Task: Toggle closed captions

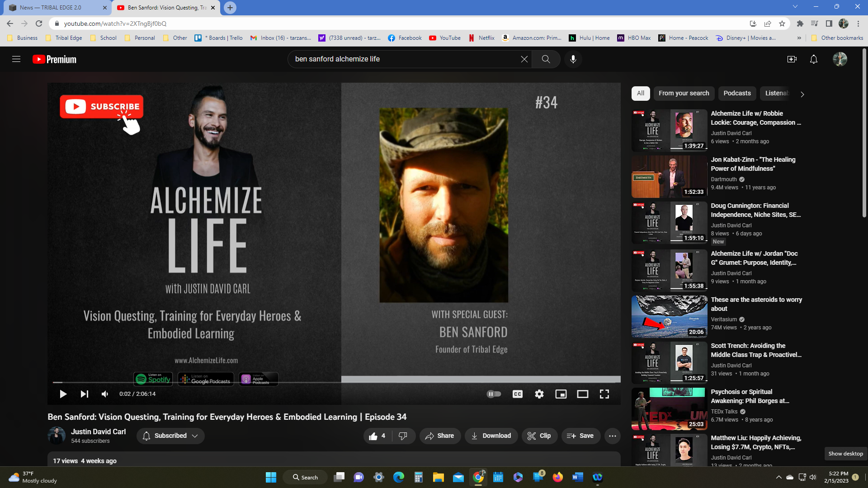Action: coord(517,394)
